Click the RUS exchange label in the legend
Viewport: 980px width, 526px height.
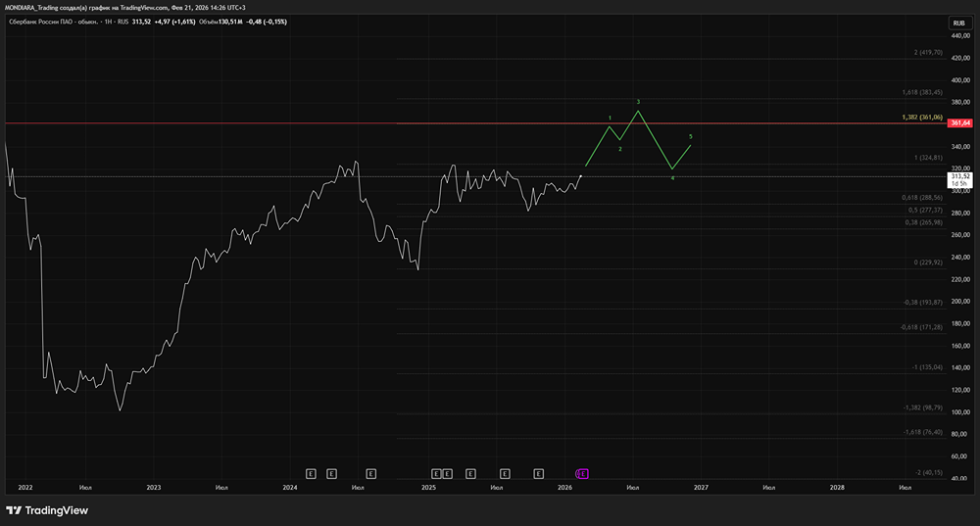point(123,22)
